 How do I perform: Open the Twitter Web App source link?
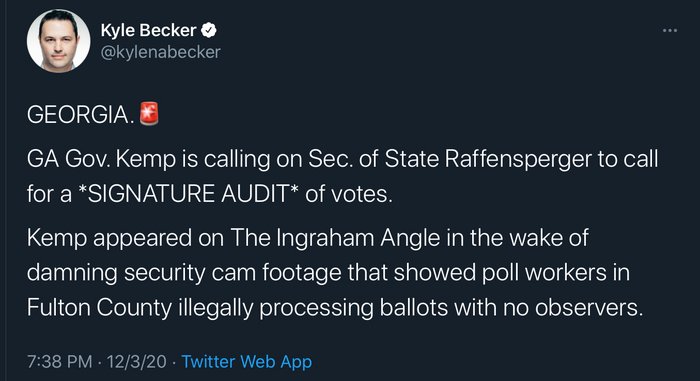[x=247, y=361]
